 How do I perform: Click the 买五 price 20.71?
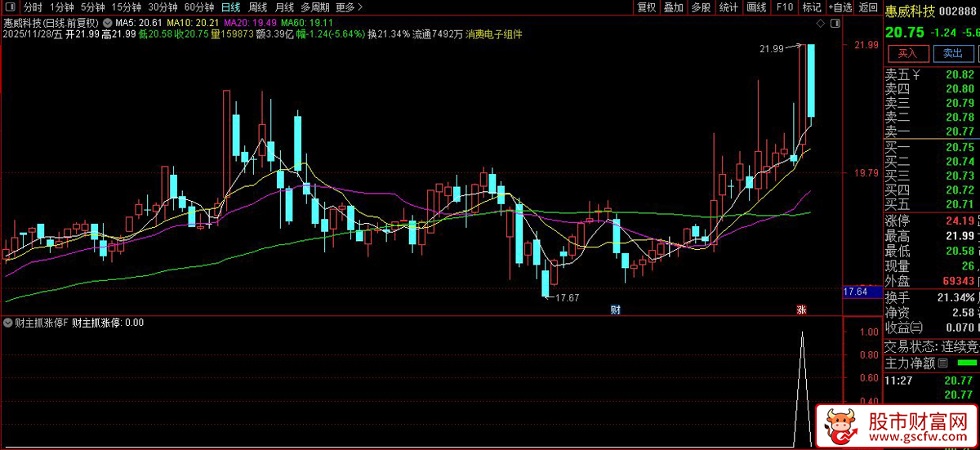[x=960, y=203]
